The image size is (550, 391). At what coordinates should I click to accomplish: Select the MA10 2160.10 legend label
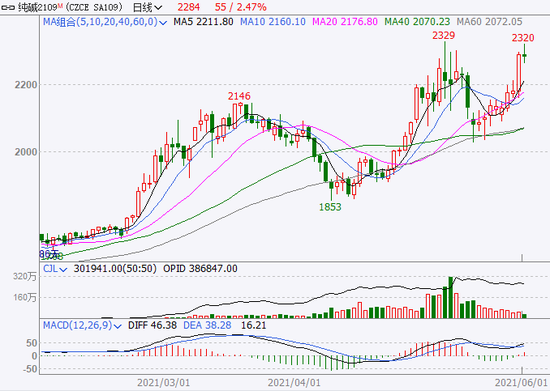coord(273,22)
